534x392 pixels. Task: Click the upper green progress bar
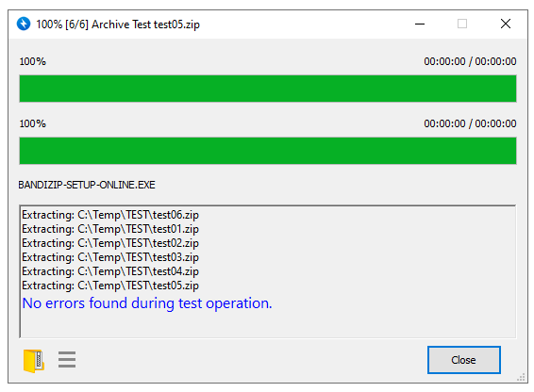268,89
